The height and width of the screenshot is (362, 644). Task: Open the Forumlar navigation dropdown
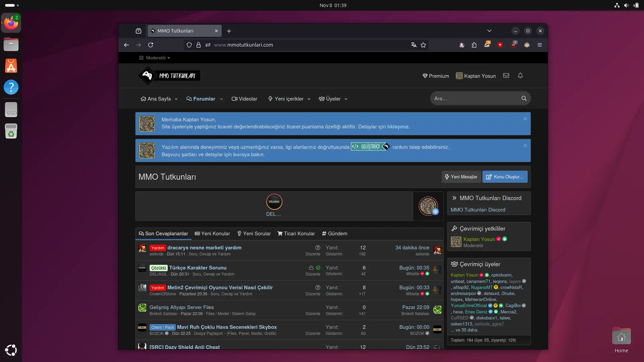[x=204, y=99]
